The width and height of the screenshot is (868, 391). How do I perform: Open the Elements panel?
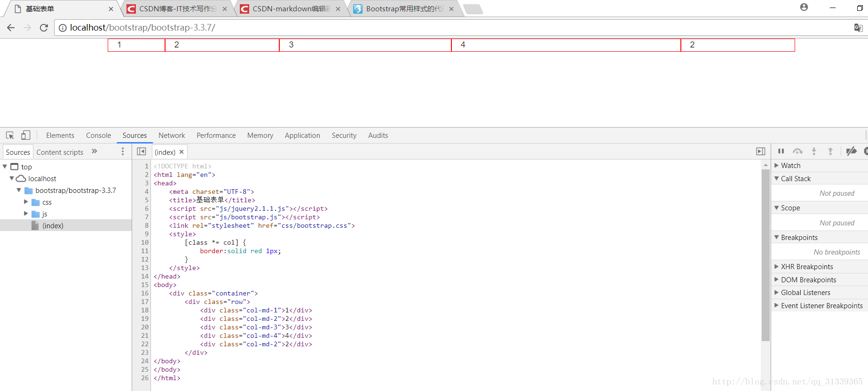tap(60, 136)
